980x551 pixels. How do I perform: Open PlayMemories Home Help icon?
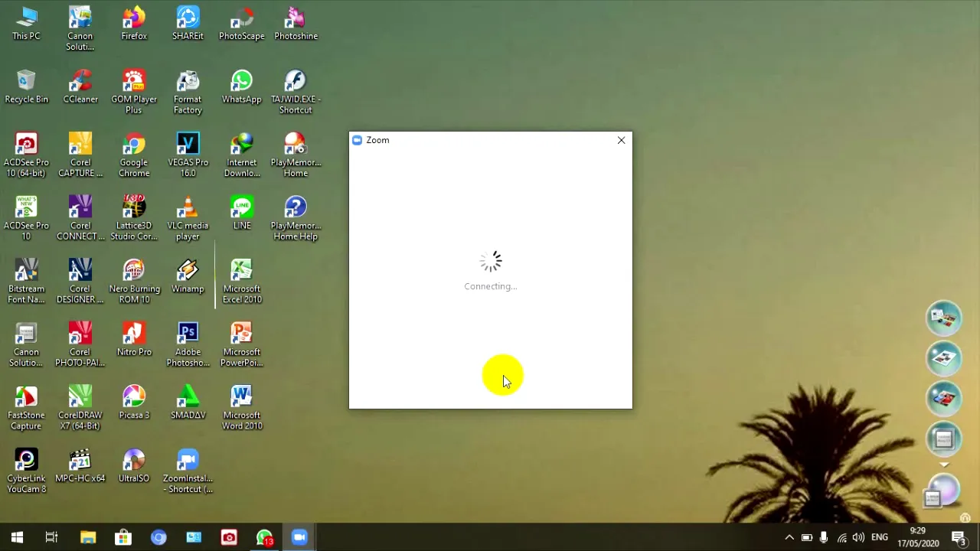coord(296,218)
